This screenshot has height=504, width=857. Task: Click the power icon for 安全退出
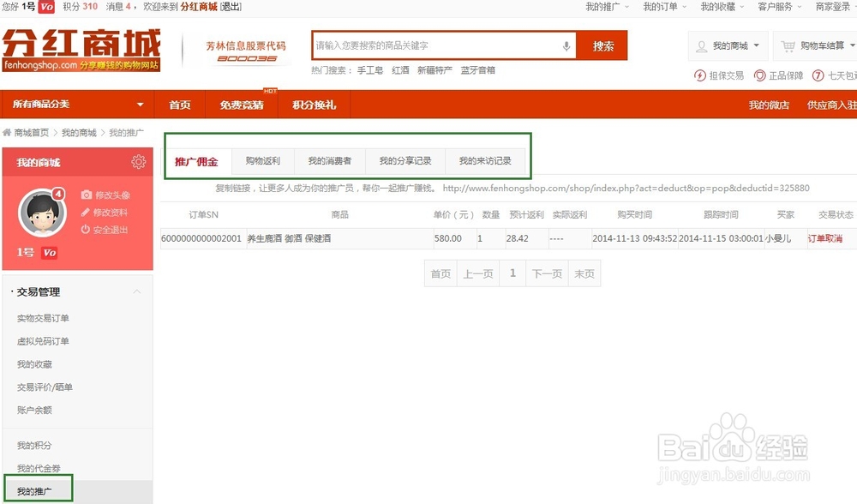point(85,230)
